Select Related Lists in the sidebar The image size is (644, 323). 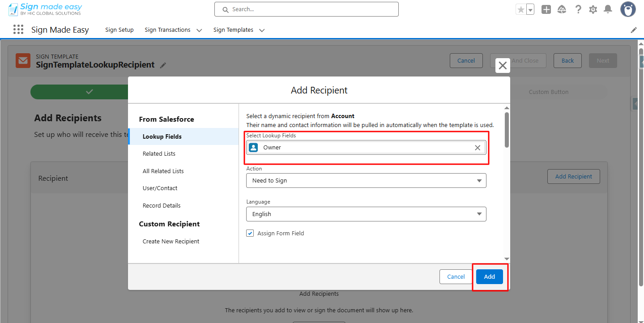coord(159,154)
